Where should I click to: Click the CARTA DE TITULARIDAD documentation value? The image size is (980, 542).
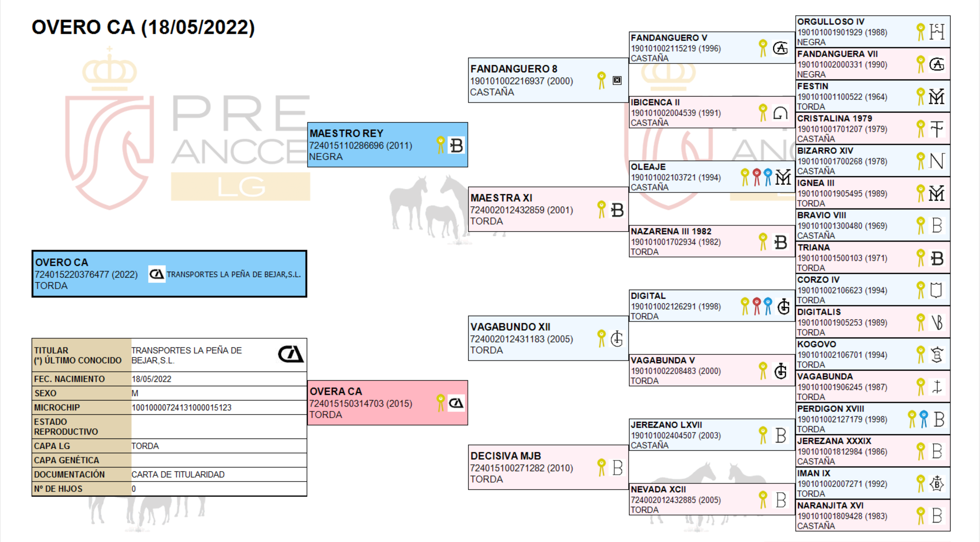point(178,474)
